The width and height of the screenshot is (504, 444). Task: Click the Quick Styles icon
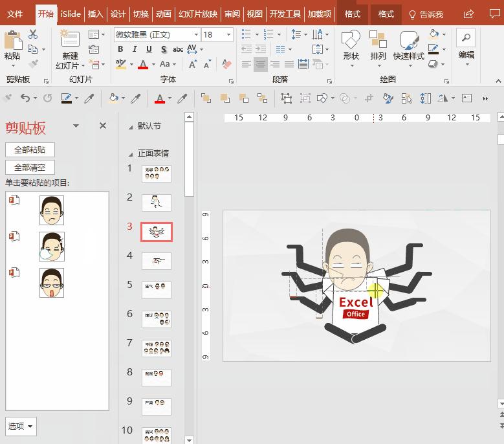pyautogui.click(x=408, y=41)
